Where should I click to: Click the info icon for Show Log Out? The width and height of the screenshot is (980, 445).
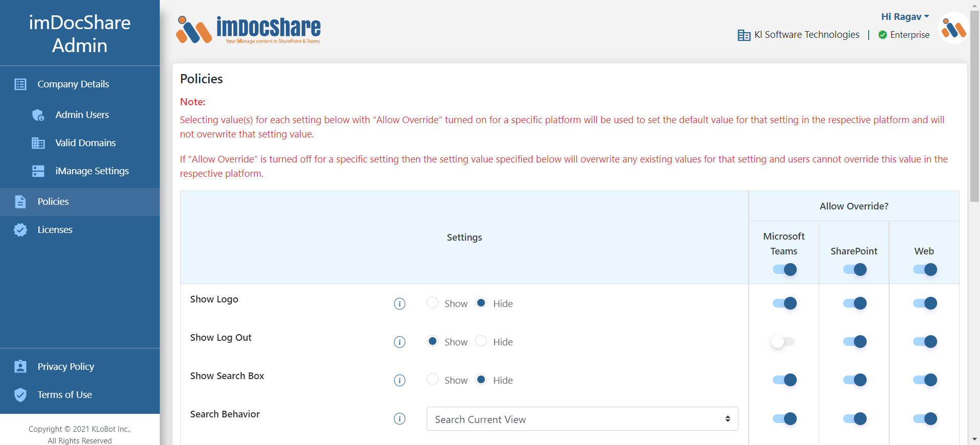click(x=400, y=342)
